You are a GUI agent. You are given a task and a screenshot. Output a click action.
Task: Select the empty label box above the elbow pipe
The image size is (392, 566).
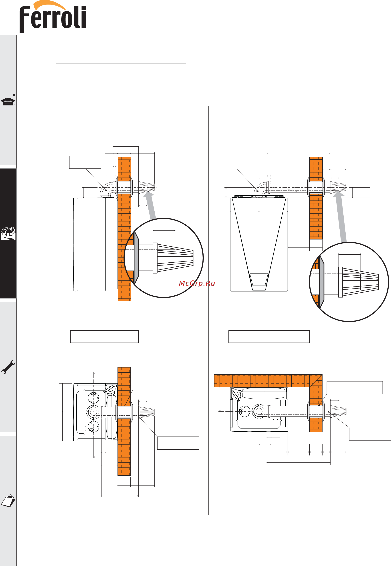(x=85, y=162)
